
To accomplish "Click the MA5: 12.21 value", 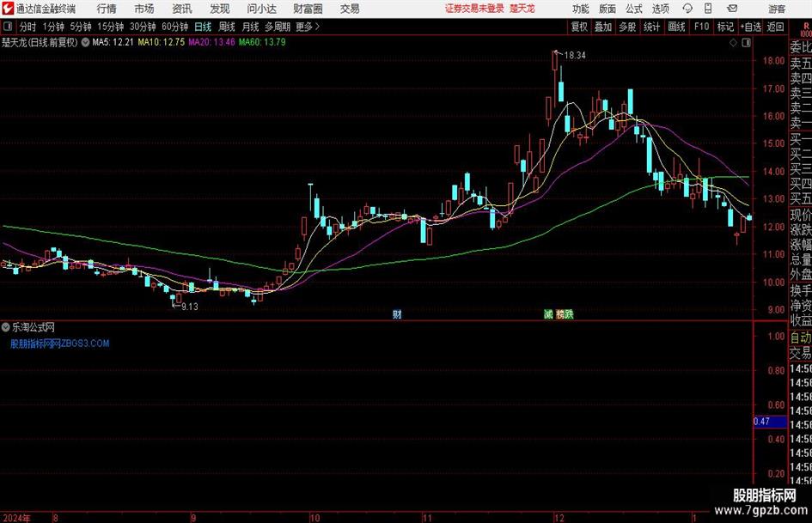I will click(113, 42).
